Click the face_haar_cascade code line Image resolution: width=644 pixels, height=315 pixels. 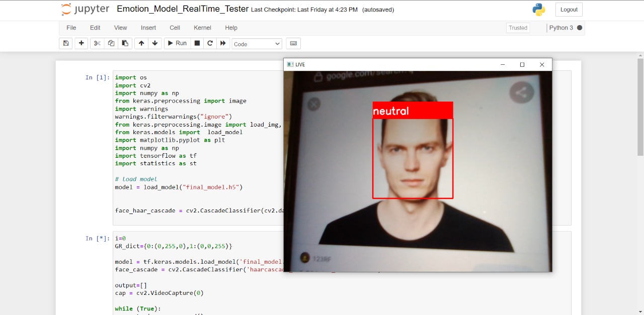tap(199, 211)
